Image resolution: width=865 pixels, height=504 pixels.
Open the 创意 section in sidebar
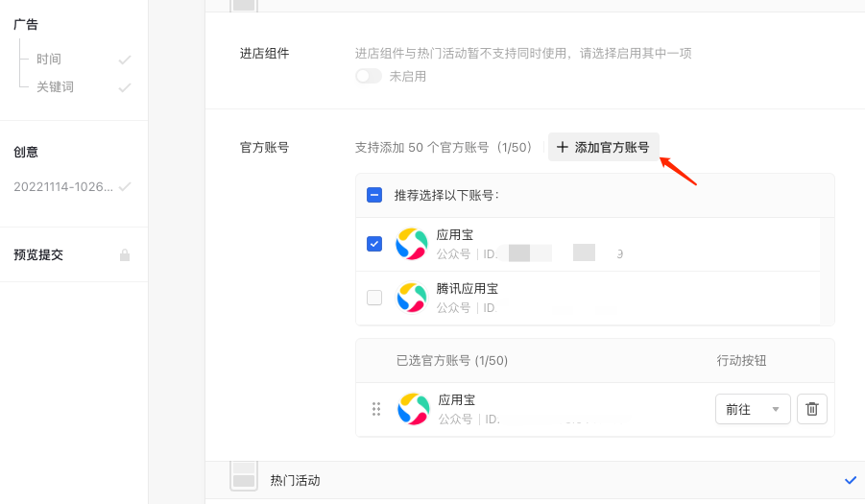tap(26, 152)
